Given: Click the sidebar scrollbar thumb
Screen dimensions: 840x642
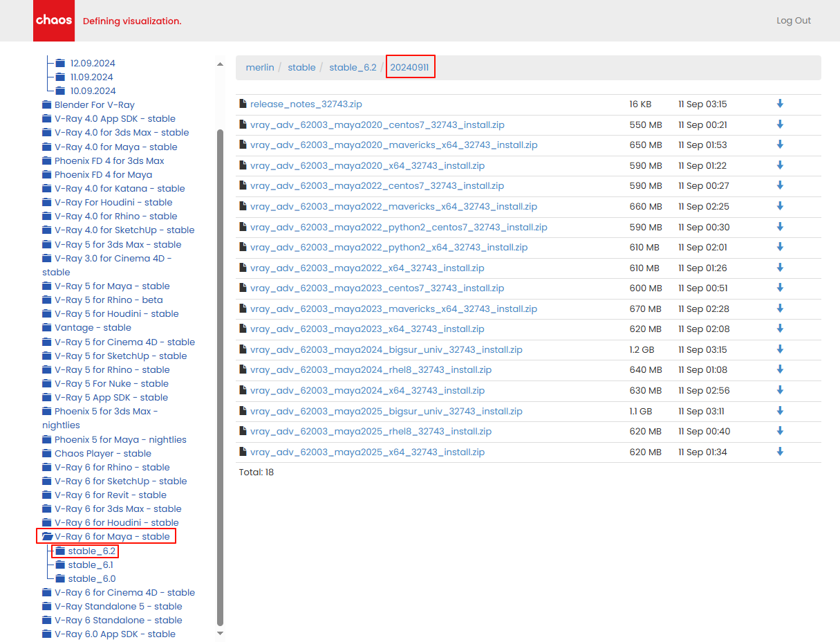Looking at the screenshot, I should (220, 377).
